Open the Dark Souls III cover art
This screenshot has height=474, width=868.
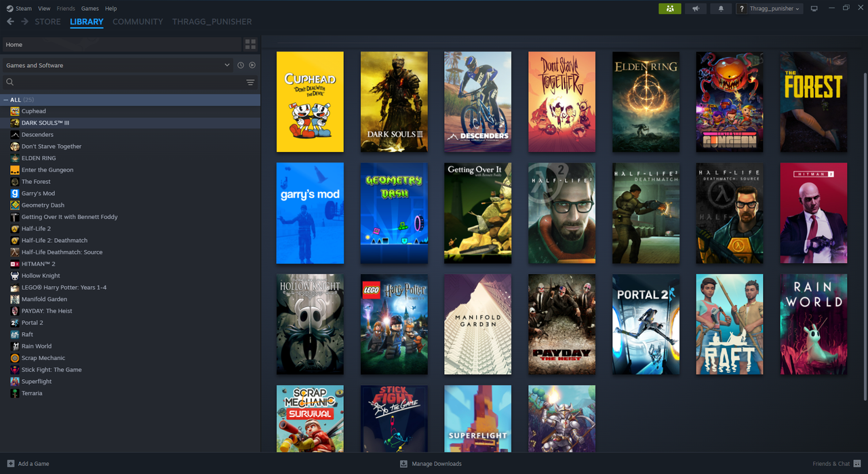click(x=394, y=102)
